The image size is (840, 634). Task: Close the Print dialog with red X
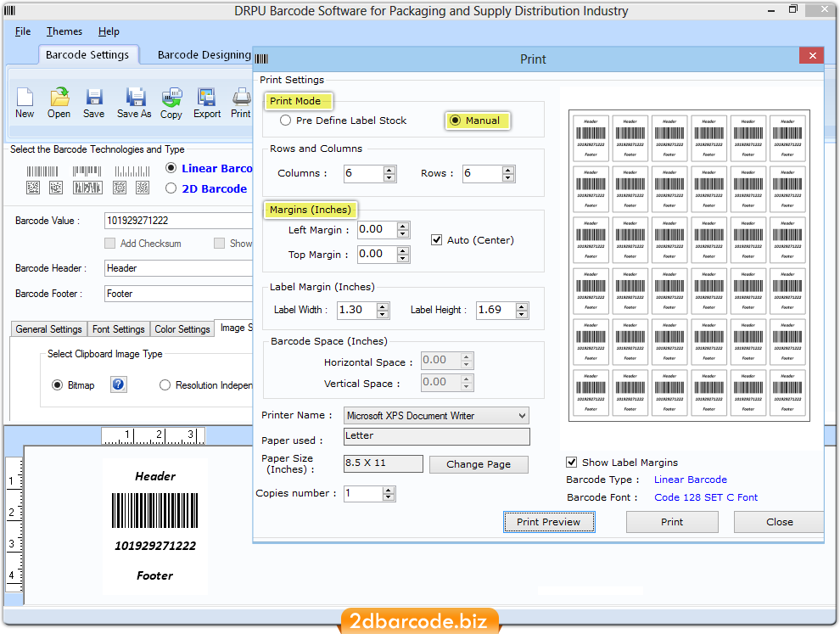pyautogui.click(x=812, y=56)
